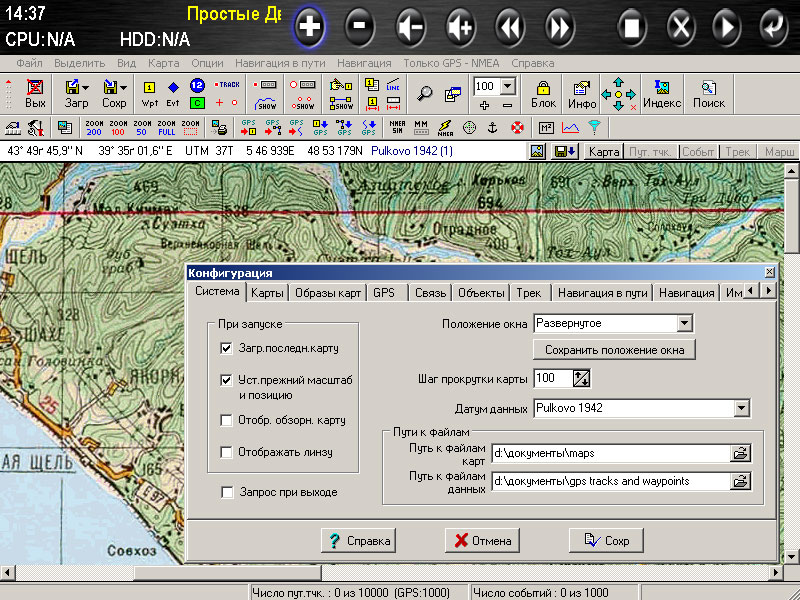Expand the Положение окна dropdown
Viewport: 800px width, 600px height.
click(684, 323)
